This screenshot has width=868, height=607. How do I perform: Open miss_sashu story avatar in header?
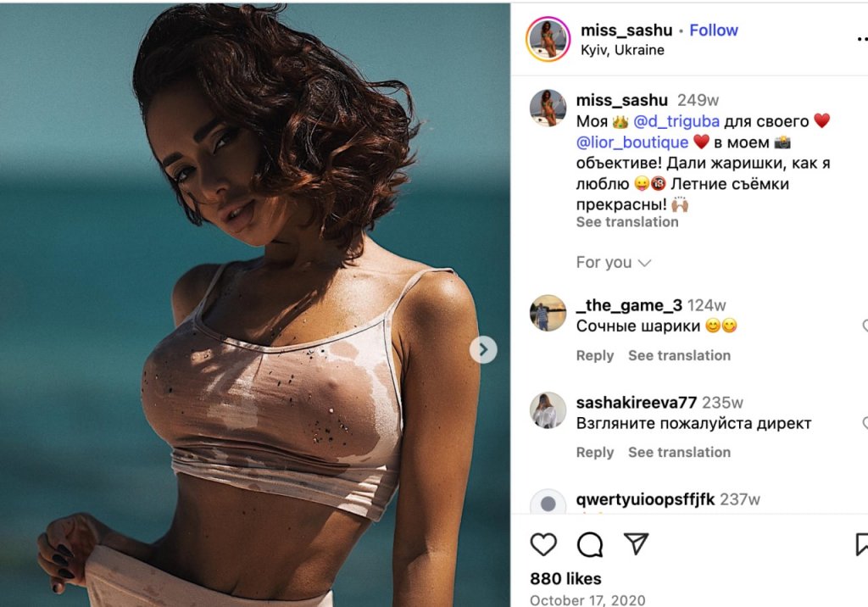548,39
